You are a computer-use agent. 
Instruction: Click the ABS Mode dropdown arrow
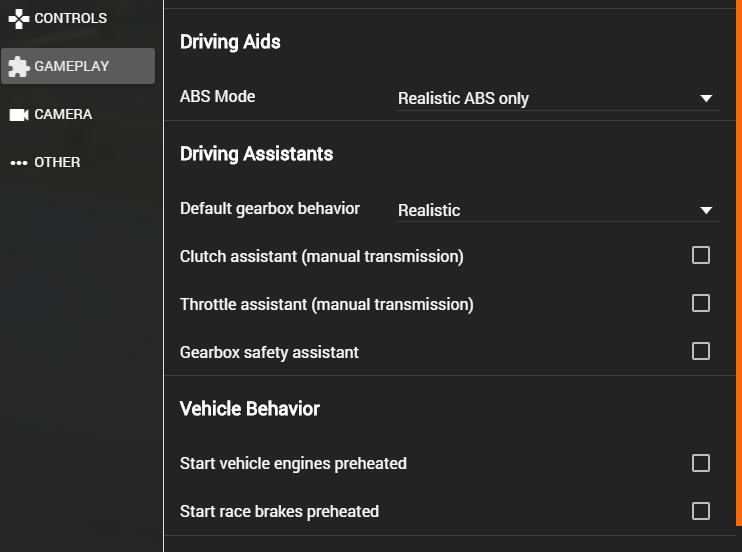(x=706, y=98)
